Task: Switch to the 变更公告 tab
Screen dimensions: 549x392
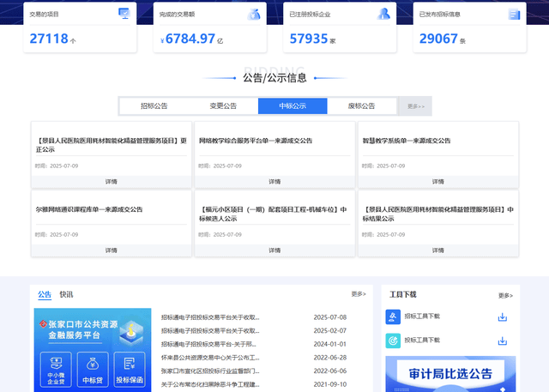Action: 223,106
